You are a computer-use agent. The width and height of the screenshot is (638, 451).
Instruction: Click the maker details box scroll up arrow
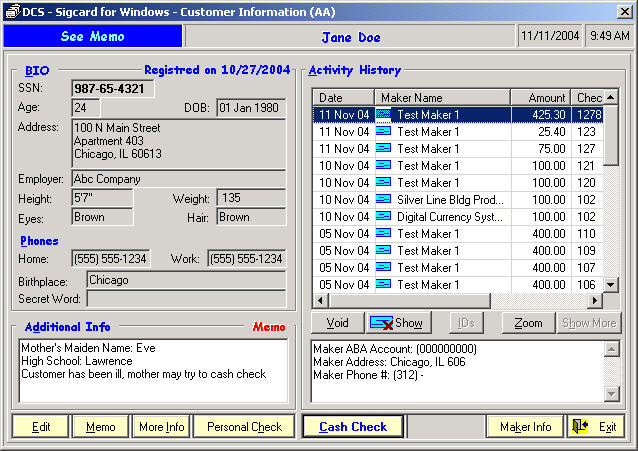point(612,349)
